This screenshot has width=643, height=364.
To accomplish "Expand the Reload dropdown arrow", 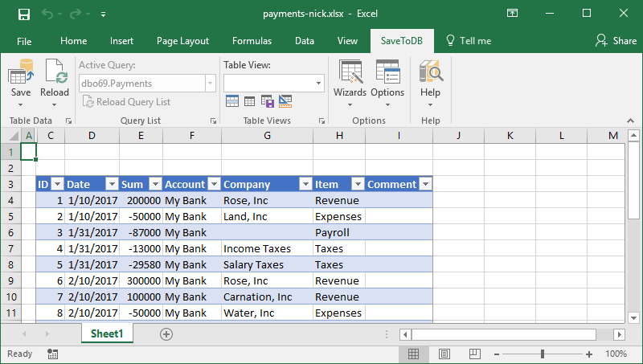I will [x=54, y=105].
